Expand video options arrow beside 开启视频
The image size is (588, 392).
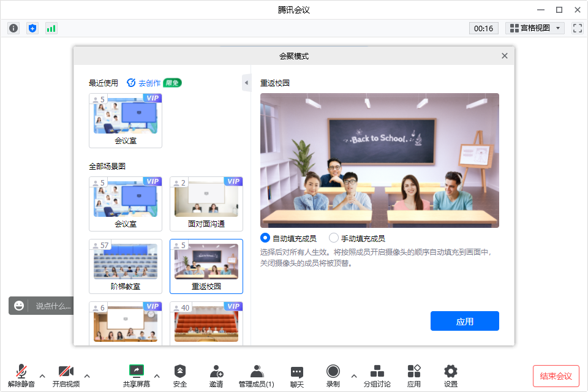click(x=87, y=376)
